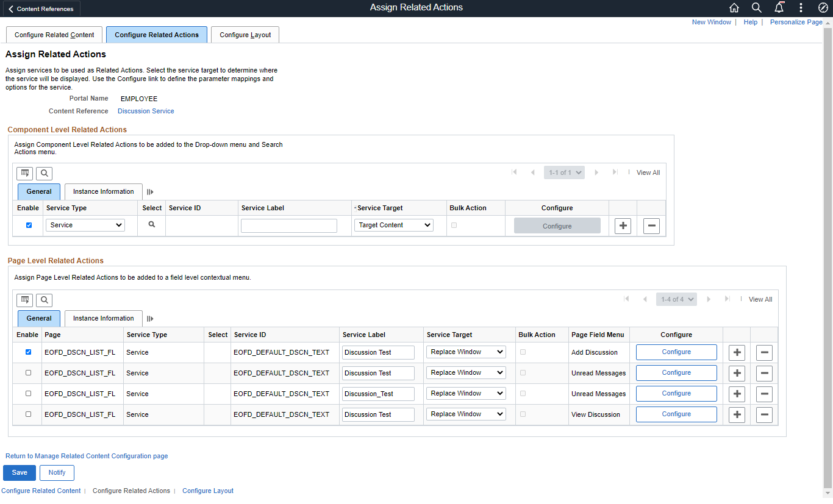Click View All in Page Level grid

760,299
